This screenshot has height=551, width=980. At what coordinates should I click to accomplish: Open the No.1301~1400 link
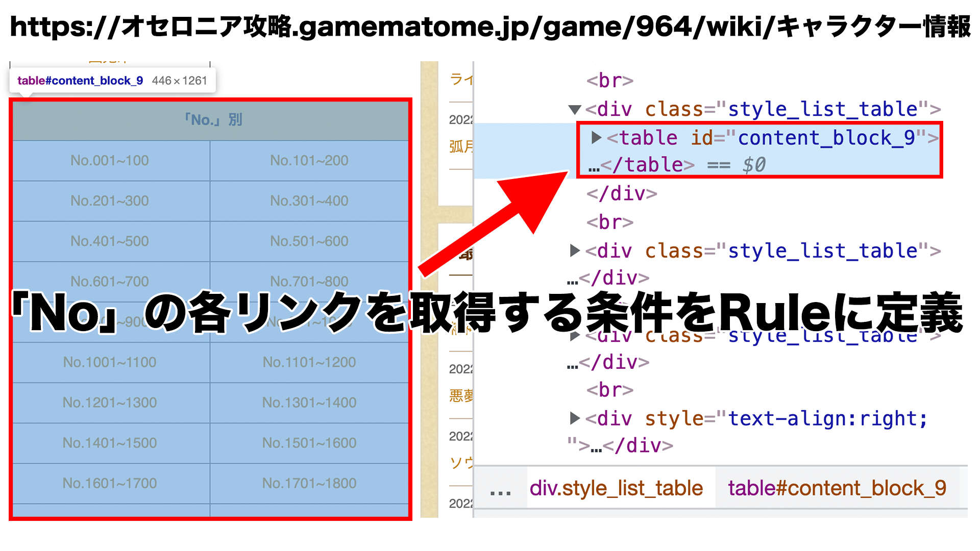pos(309,403)
